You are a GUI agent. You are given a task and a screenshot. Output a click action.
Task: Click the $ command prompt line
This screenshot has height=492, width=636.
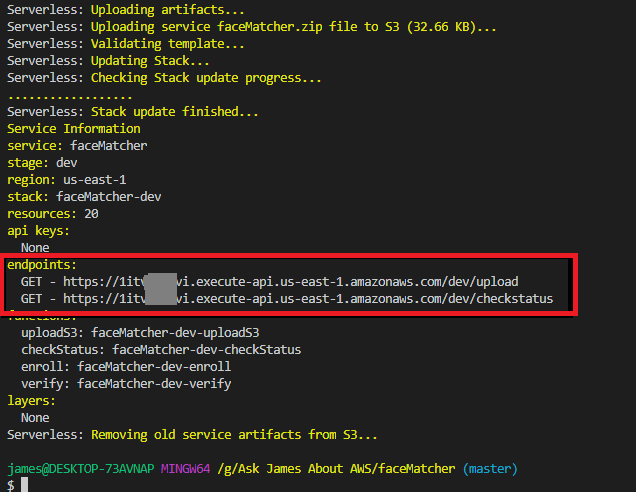pos(10,485)
